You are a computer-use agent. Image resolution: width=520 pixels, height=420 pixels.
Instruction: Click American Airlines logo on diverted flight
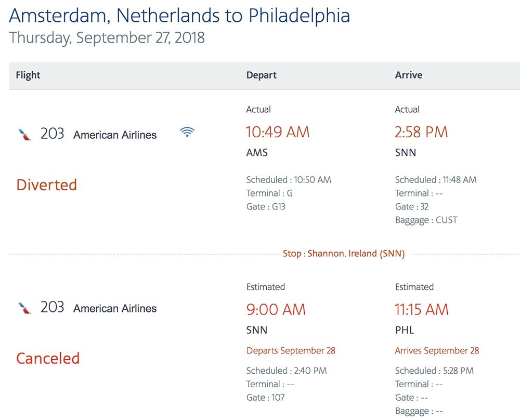coord(24,135)
